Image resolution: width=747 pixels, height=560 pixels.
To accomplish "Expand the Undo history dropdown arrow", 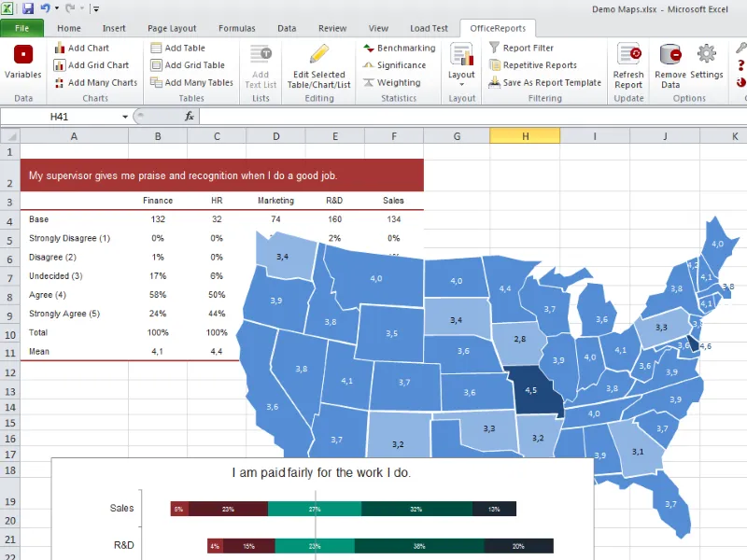I will pos(57,8).
